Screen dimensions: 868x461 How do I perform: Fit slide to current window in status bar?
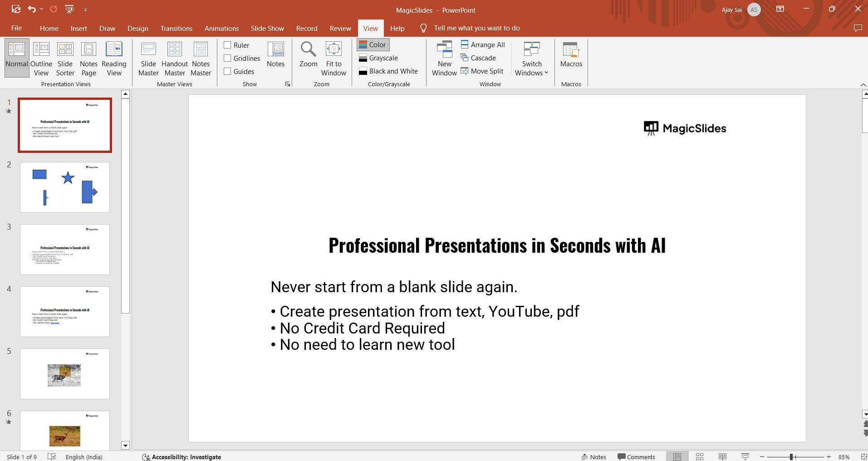click(864, 456)
